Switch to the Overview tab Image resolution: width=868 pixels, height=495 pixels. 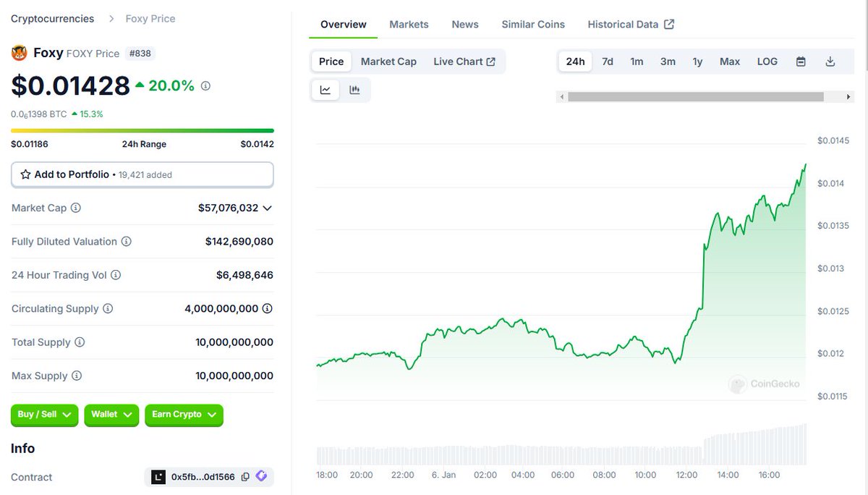tap(344, 24)
